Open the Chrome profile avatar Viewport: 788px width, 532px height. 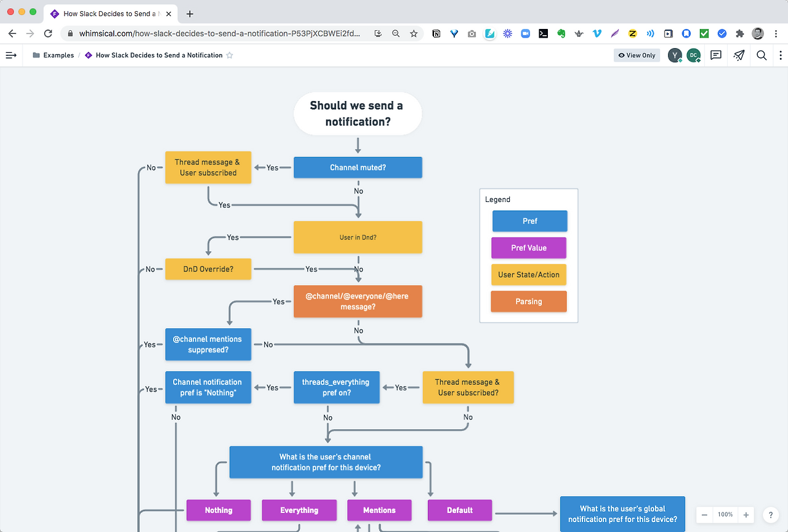(758, 34)
